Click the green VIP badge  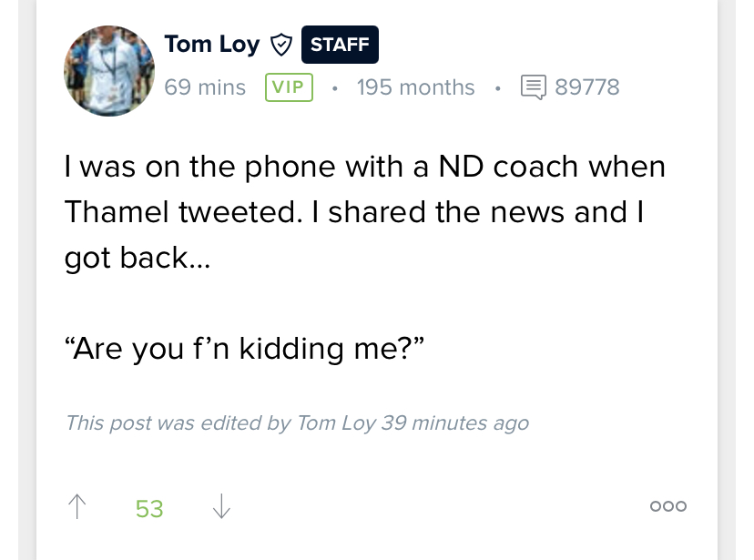[289, 87]
